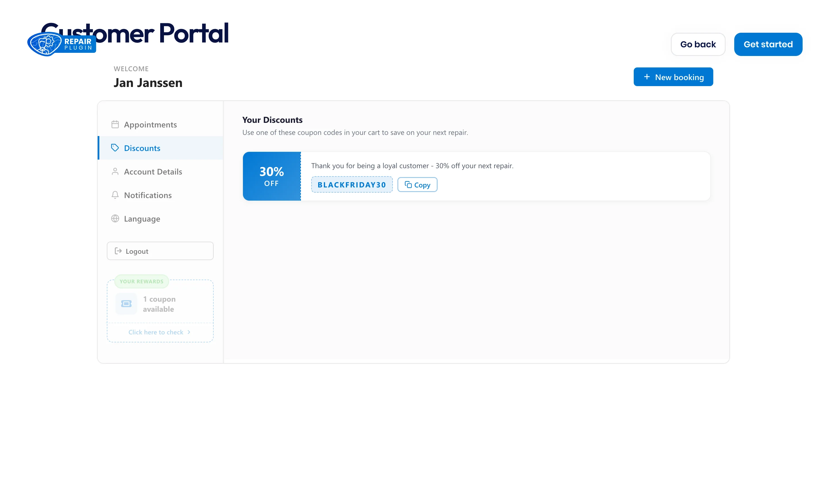Click the Notifications bell icon
Image resolution: width=827 pixels, height=504 pixels.
pos(115,195)
